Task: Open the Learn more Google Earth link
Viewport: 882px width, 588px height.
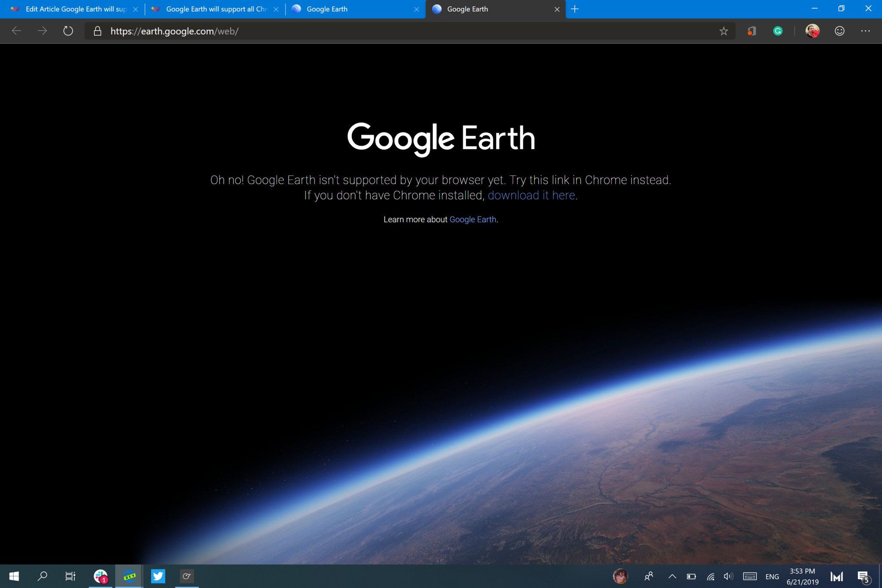Action: pyautogui.click(x=473, y=219)
